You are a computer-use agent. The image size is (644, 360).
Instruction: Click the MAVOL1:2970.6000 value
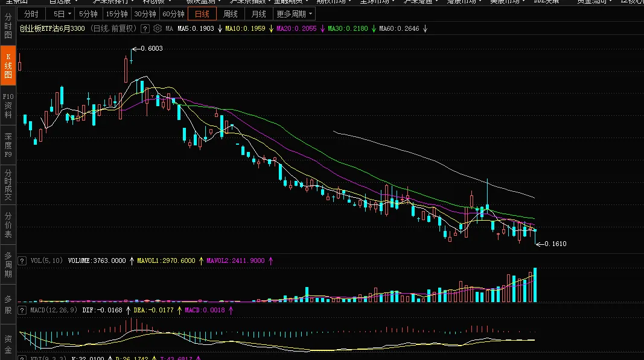166,261
